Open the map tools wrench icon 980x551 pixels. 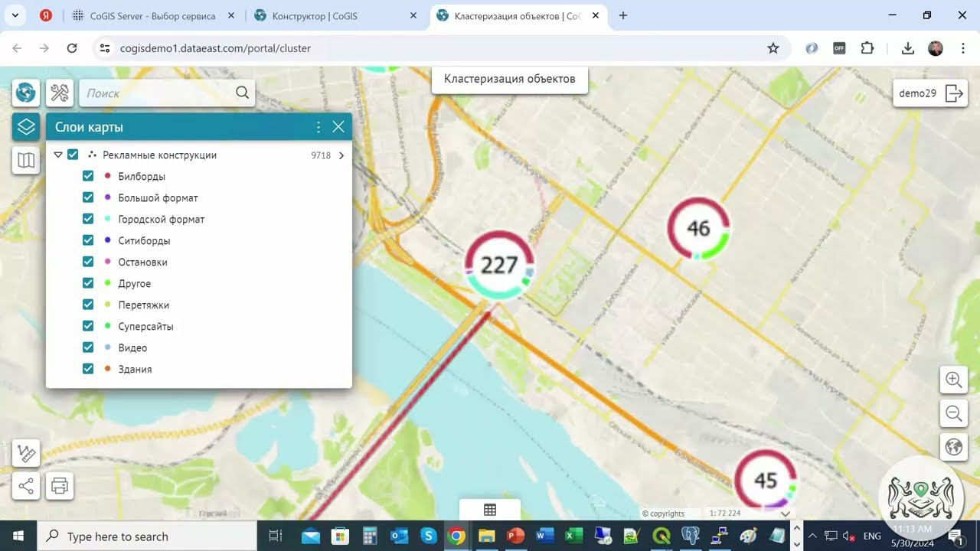click(60, 93)
